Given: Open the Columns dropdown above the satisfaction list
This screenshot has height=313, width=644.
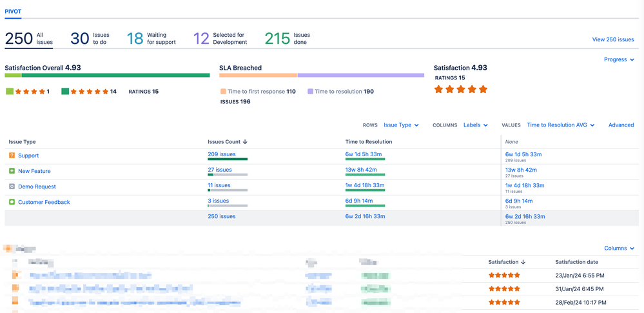Looking at the screenshot, I should [619, 248].
